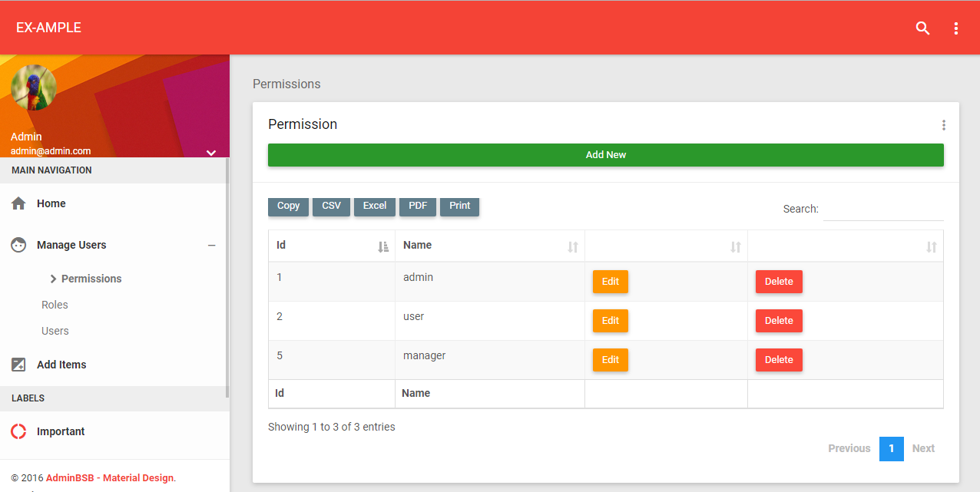The image size is (980, 492).
Task: Click the red Important circle icon
Action: coord(19,431)
